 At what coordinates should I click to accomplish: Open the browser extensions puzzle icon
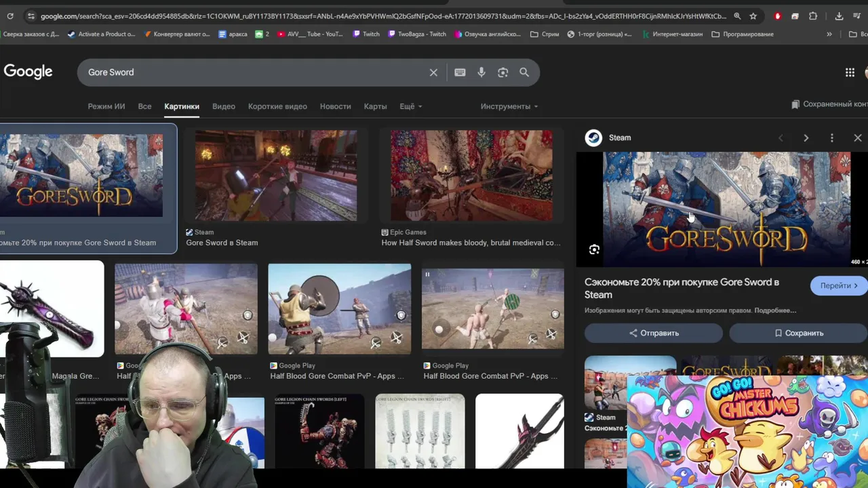[813, 16]
